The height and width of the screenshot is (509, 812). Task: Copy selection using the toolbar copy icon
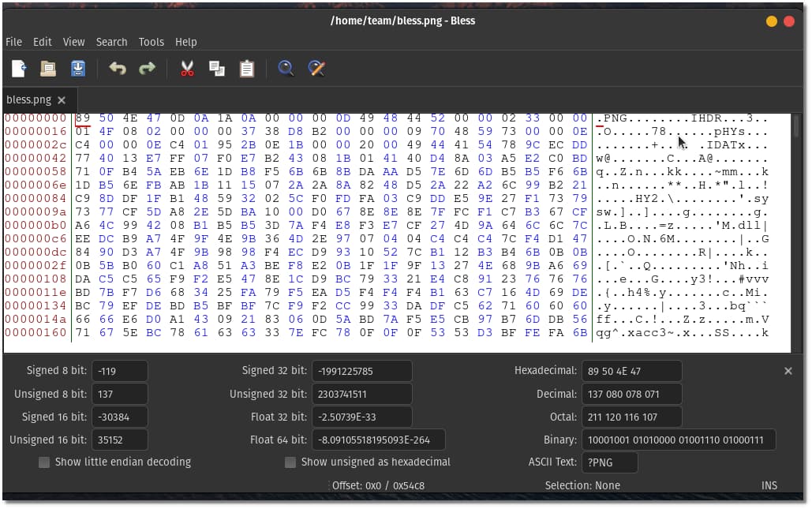(216, 69)
